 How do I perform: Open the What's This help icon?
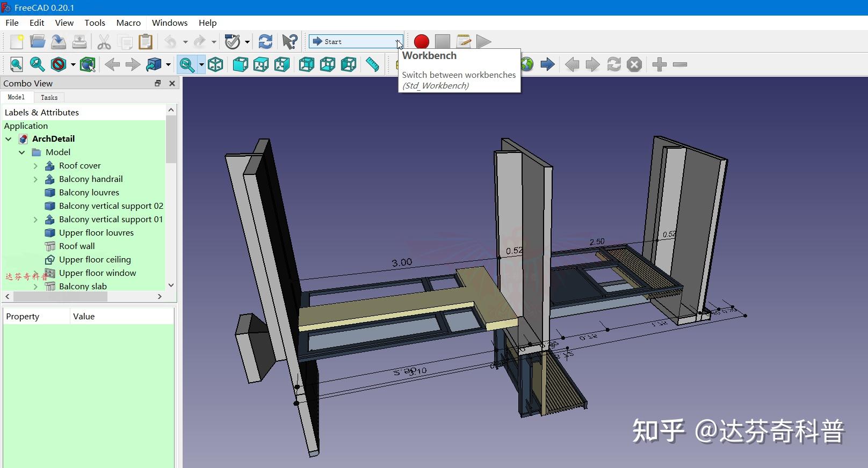pyautogui.click(x=290, y=41)
